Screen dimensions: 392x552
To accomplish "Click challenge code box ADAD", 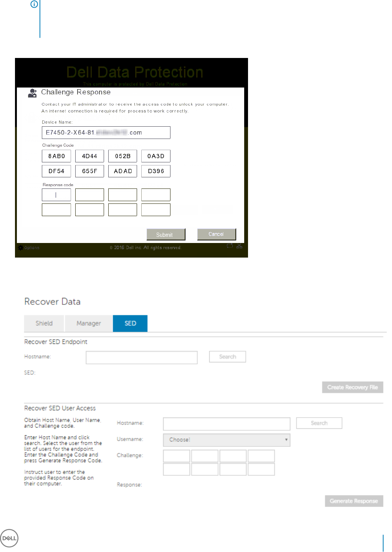I will [122, 171].
